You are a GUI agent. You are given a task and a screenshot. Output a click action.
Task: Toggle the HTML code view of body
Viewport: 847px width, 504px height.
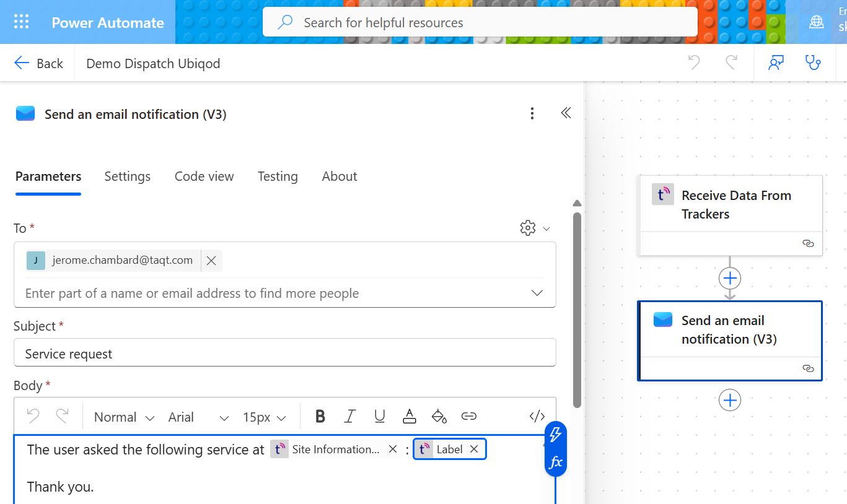pyautogui.click(x=537, y=416)
